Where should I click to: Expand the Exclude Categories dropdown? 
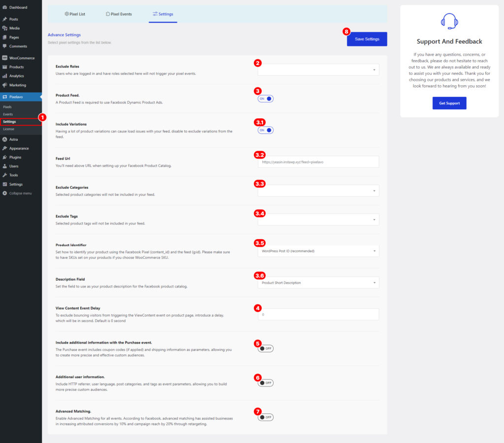318,190
